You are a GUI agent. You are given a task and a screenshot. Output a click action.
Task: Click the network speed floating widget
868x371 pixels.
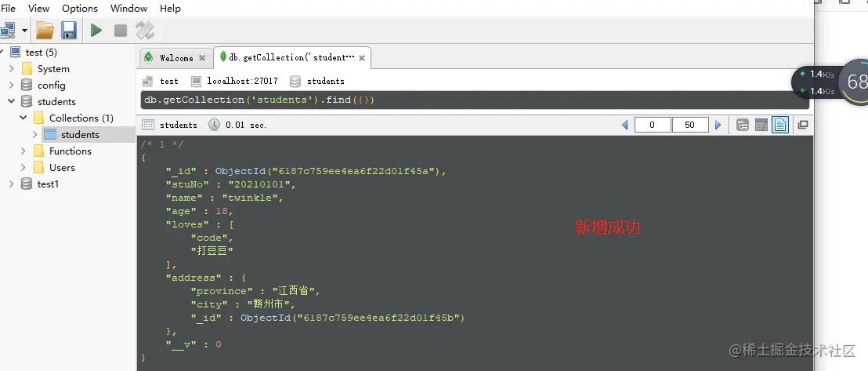click(830, 82)
